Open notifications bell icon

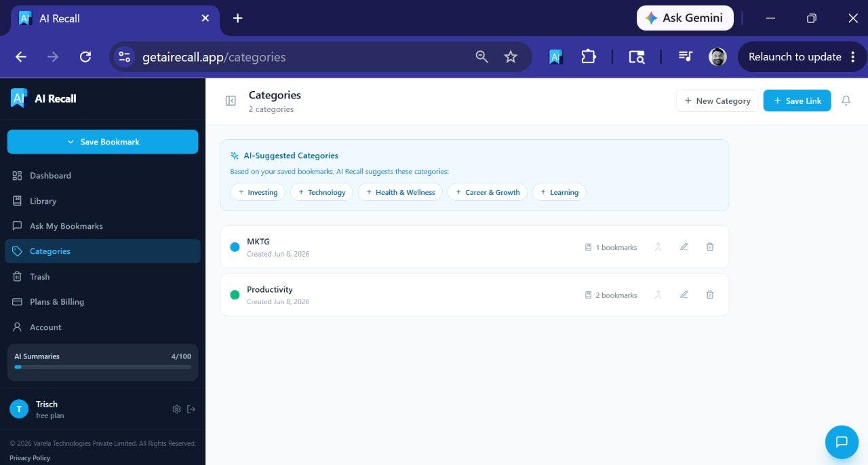(x=846, y=100)
